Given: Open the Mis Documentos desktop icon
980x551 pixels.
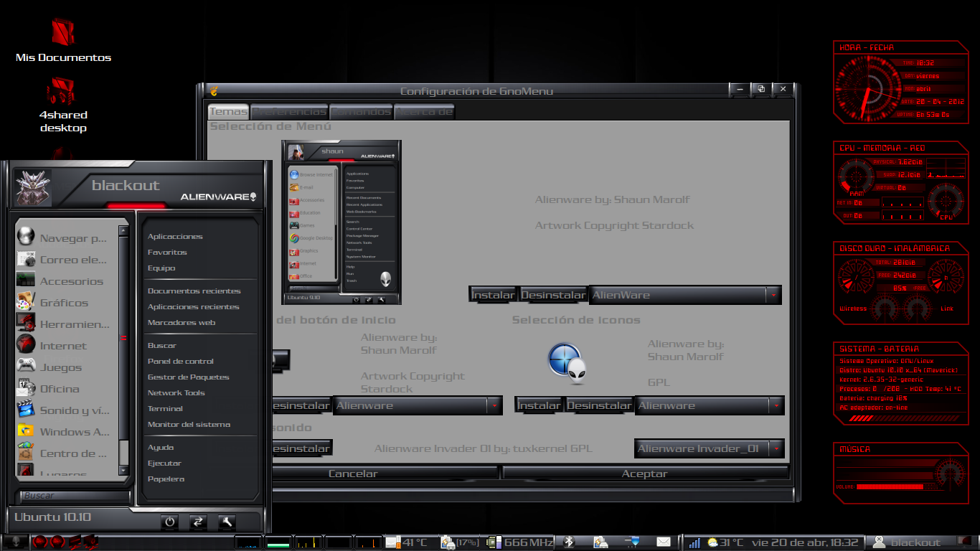Looking at the screenshot, I should click(x=63, y=41).
